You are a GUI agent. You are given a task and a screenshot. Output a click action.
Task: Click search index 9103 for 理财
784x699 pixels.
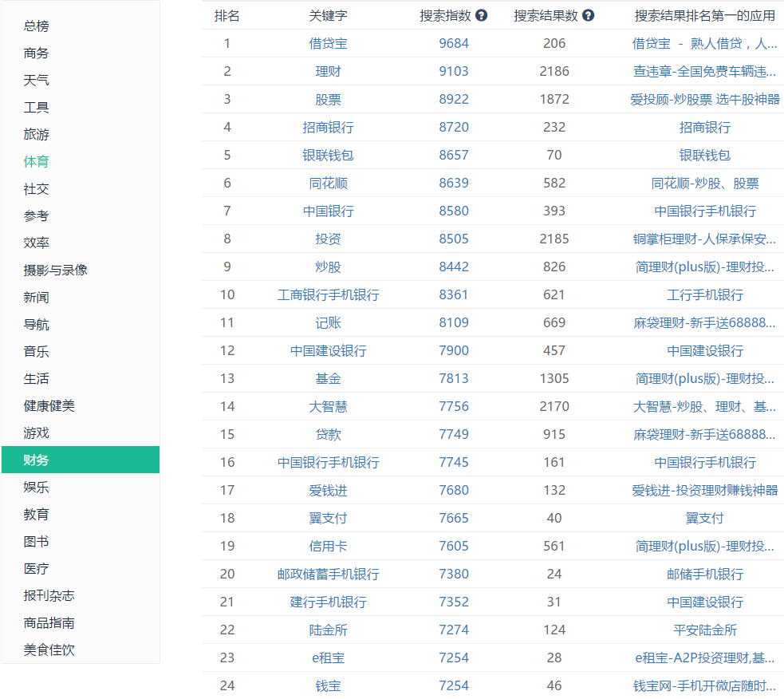[x=454, y=72]
